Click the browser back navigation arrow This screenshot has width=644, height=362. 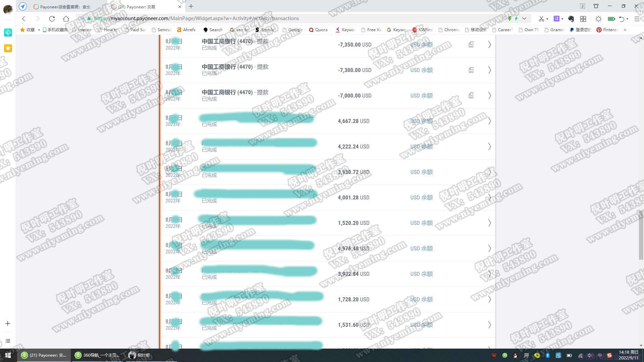coord(24,18)
